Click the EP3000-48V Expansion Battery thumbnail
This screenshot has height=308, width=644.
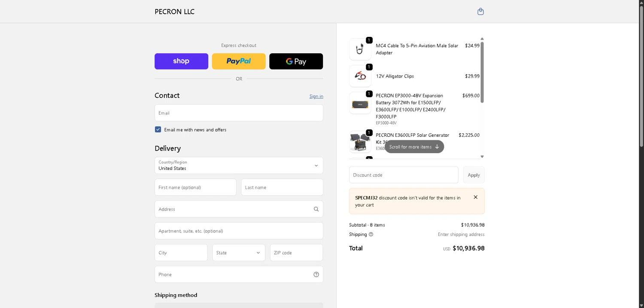[x=360, y=103]
